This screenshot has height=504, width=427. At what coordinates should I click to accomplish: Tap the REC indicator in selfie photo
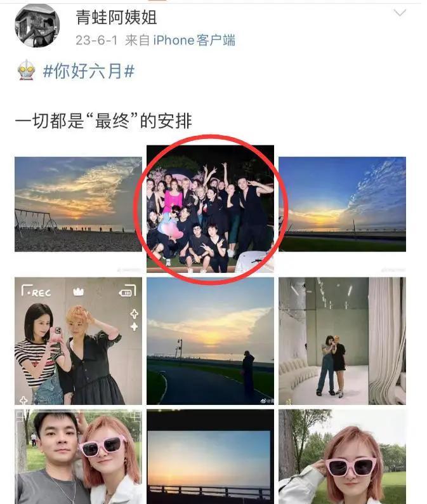(36, 291)
